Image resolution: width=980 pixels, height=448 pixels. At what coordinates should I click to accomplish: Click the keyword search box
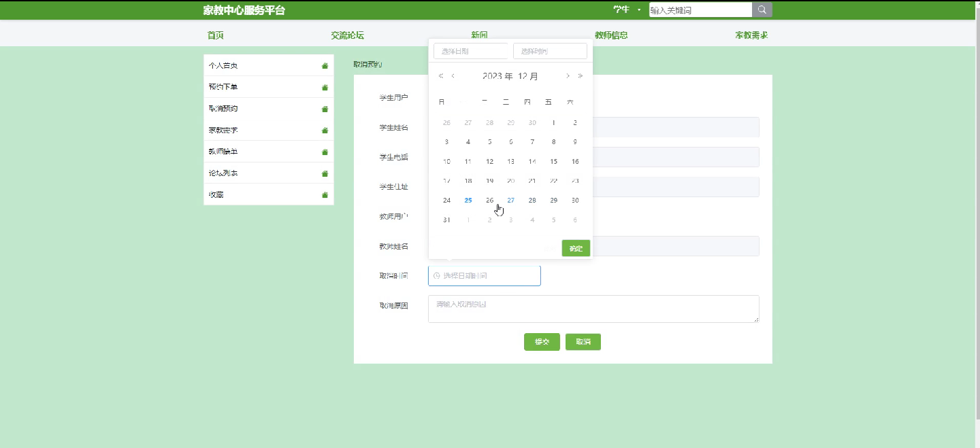pos(700,10)
